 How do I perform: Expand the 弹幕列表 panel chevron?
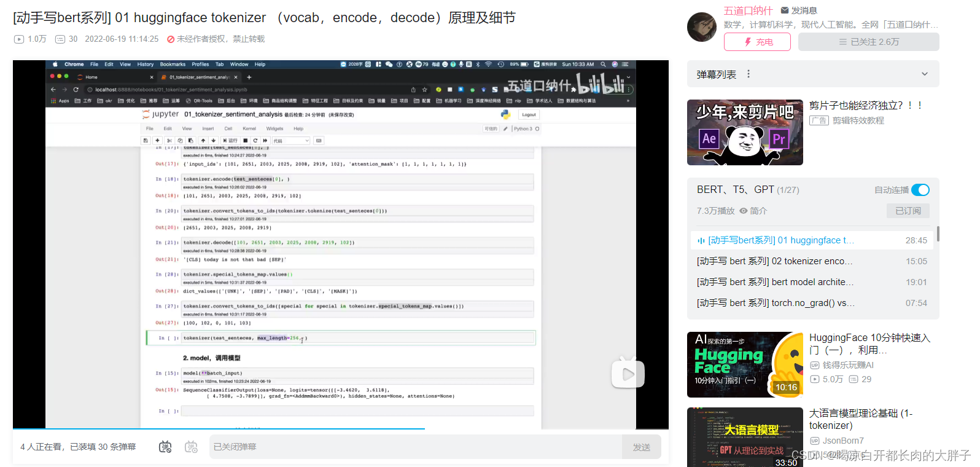coord(925,74)
